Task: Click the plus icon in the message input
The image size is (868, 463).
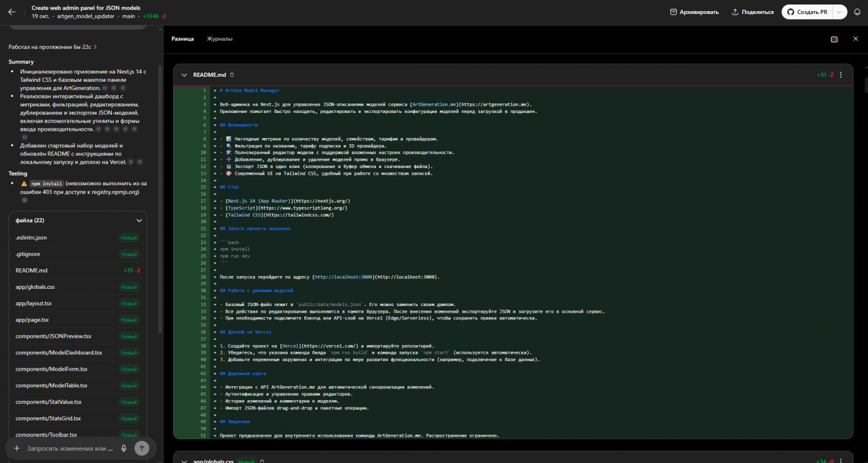Action: click(x=17, y=448)
